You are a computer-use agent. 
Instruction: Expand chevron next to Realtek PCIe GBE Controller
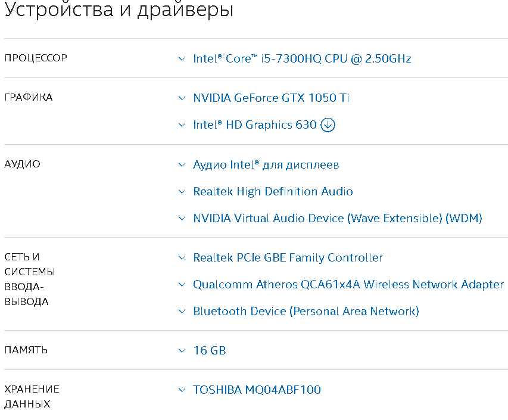pos(182,258)
